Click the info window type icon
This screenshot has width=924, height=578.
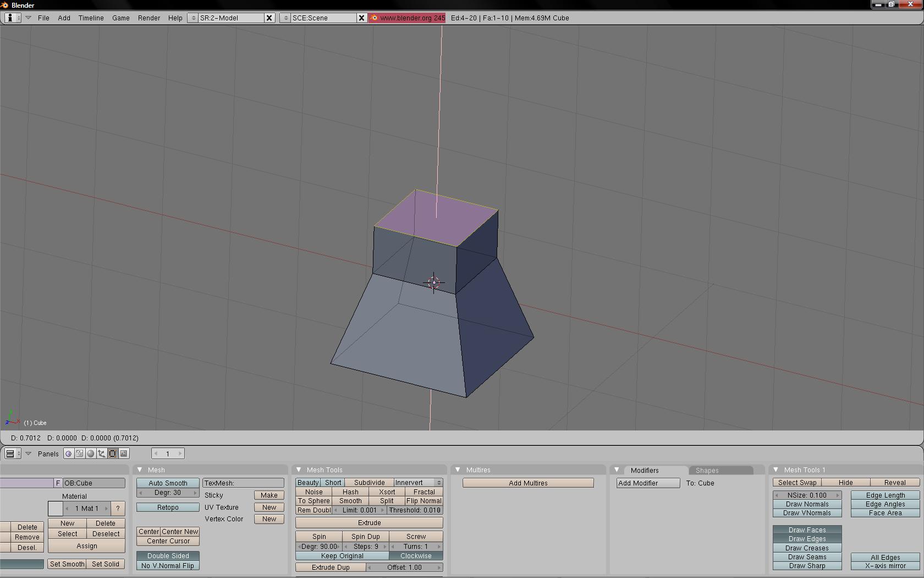[x=10, y=18]
